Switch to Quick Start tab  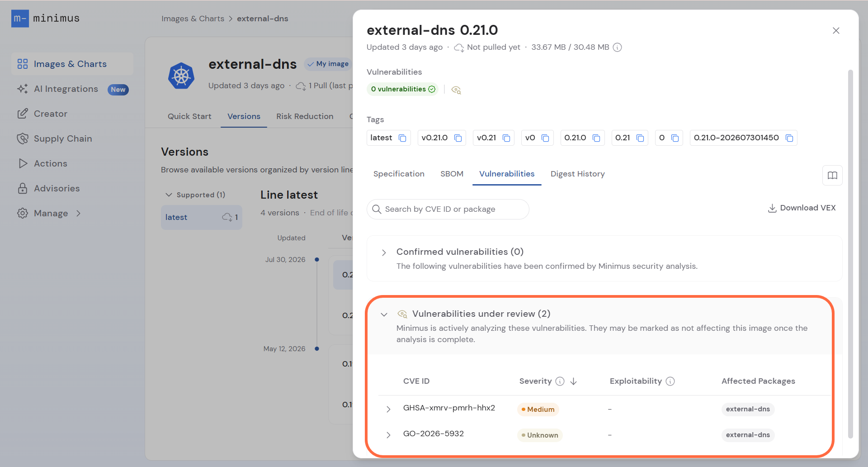(x=189, y=116)
